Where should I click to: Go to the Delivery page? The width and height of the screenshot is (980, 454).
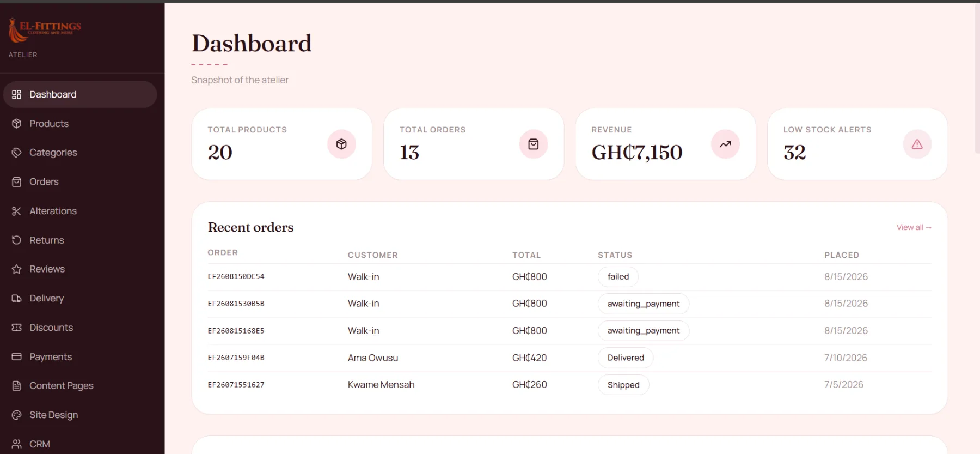(x=80, y=299)
